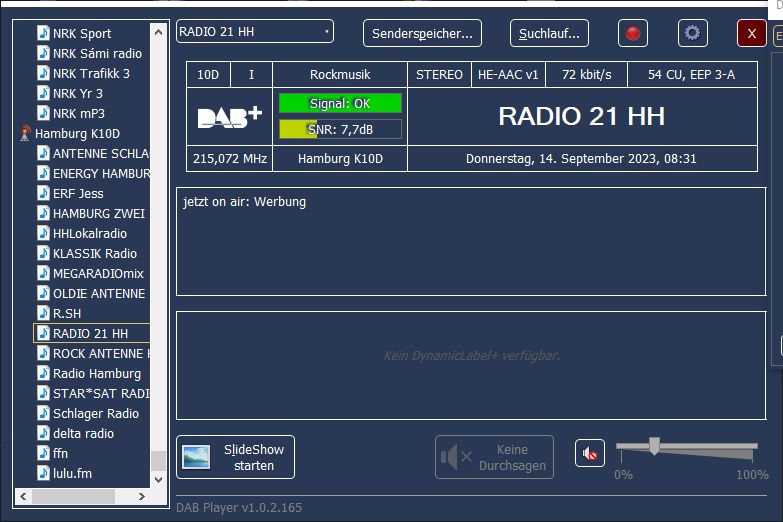Select delta radio station
783x522 pixels.
83,433
